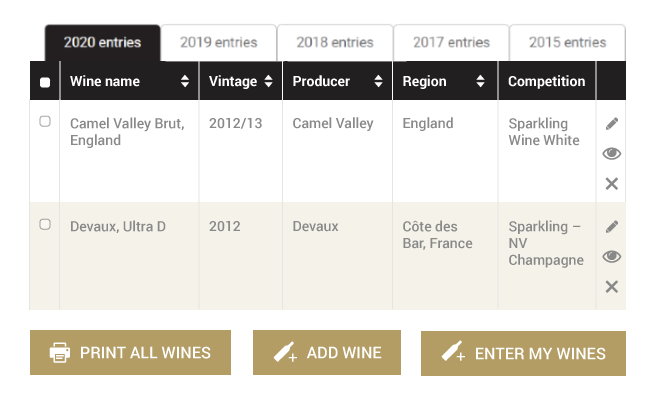This screenshot has height=400, width=660.
Task: Click bottle icon on Add Wine button
Action: point(285,353)
